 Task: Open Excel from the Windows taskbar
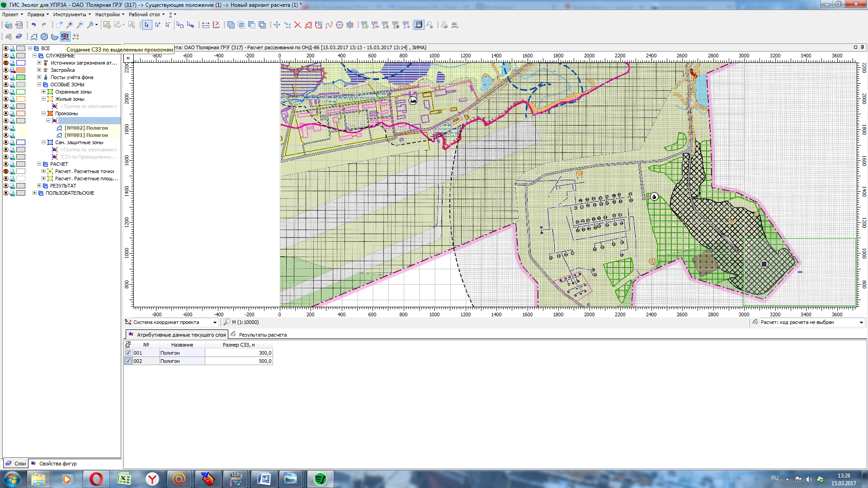pos(124,479)
